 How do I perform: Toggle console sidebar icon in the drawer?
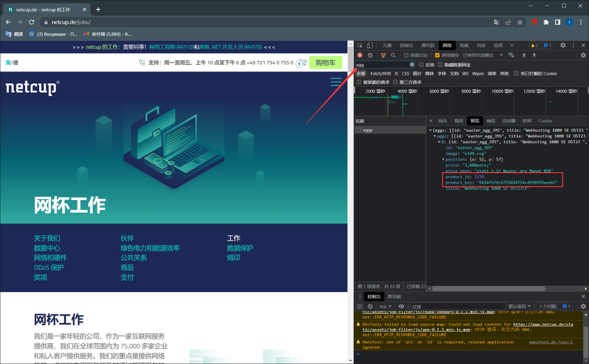tap(359, 306)
